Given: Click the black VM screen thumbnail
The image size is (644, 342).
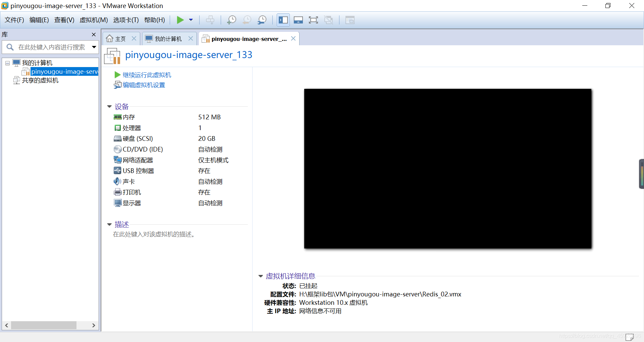Looking at the screenshot, I should [x=447, y=169].
